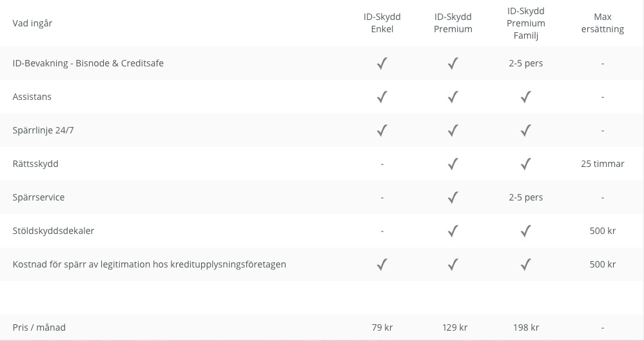
Task: Click the Premium Familj checkmark for Assistans
Action: pyautogui.click(x=525, y=97)
